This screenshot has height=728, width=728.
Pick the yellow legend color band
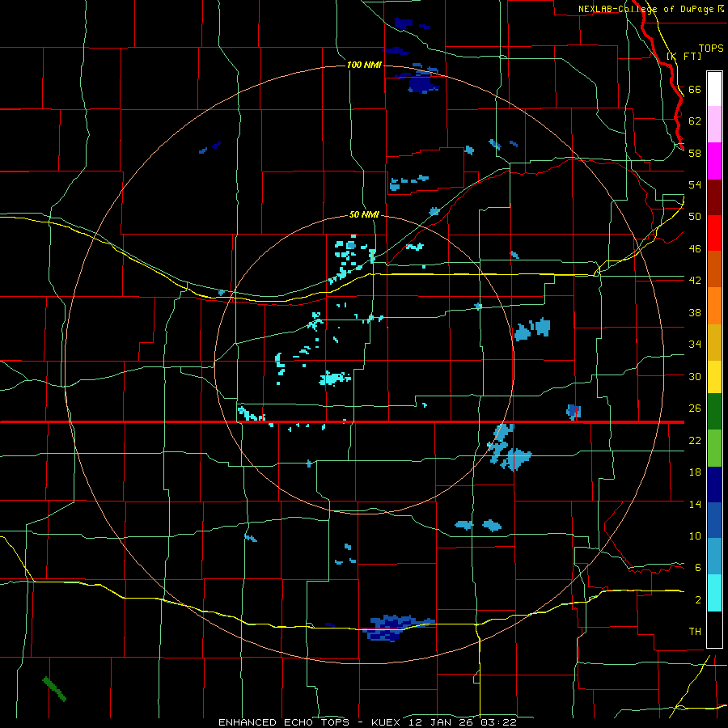pyautogui.click(x=714, y=377)
